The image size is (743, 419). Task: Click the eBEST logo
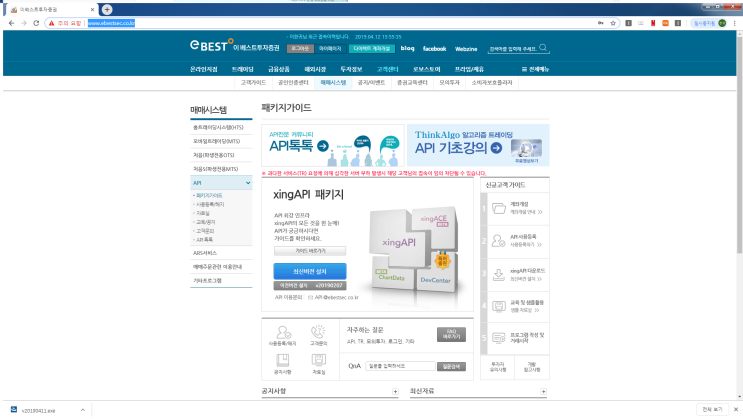[x=234, y=46]
